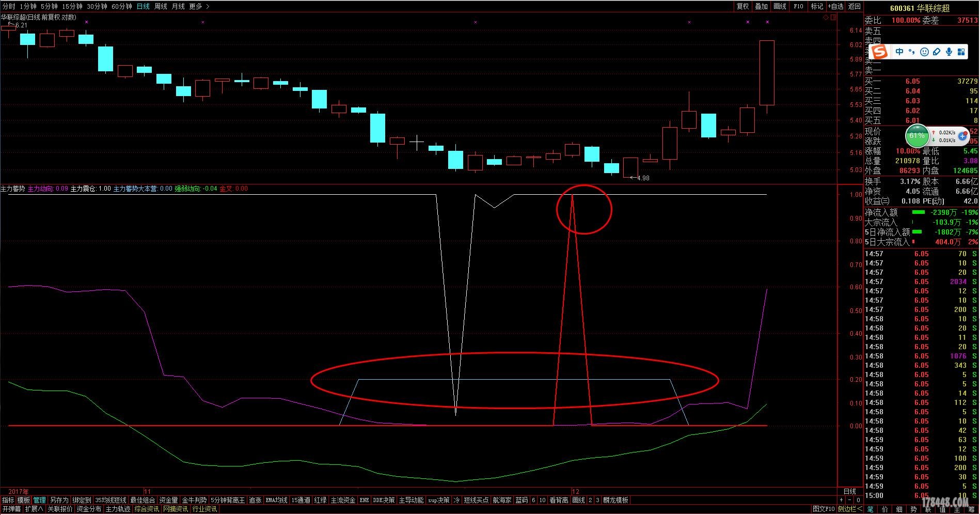Activate voice input microphone on Sogou bar
This screenshot has width=980, height=515.
[949, 52]
